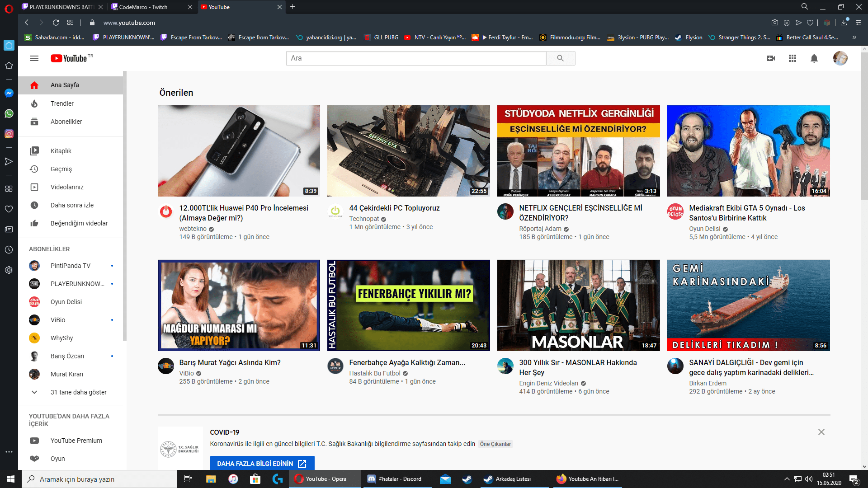
Task: Go back with the browser back arrow
Action: point(27,23)
